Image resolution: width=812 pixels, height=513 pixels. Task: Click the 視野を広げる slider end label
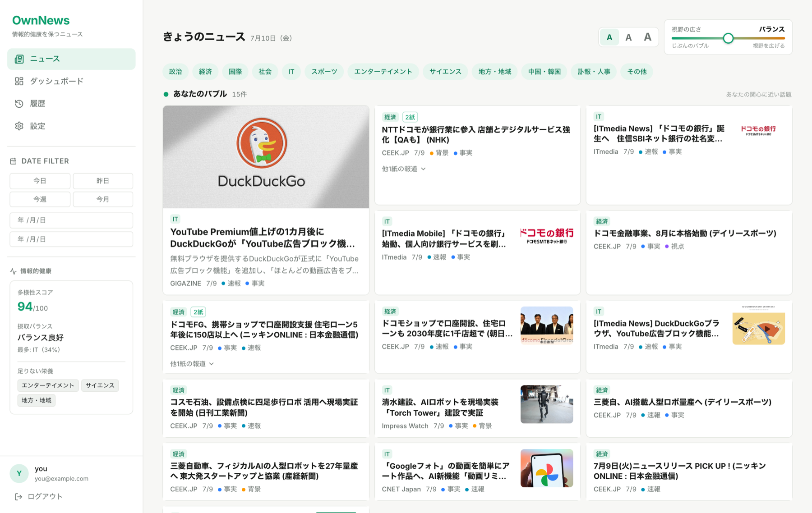click(x=769, y=46)
